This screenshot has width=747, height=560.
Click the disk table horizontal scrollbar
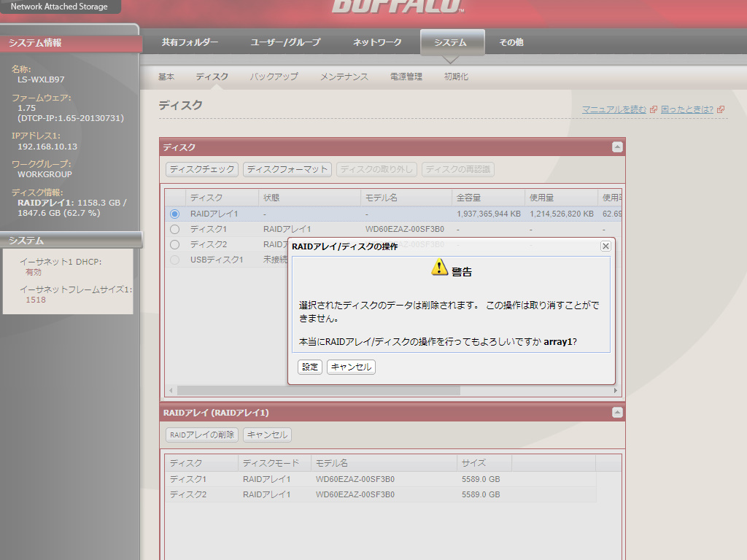pyautogui.click(x=318, y=391)
